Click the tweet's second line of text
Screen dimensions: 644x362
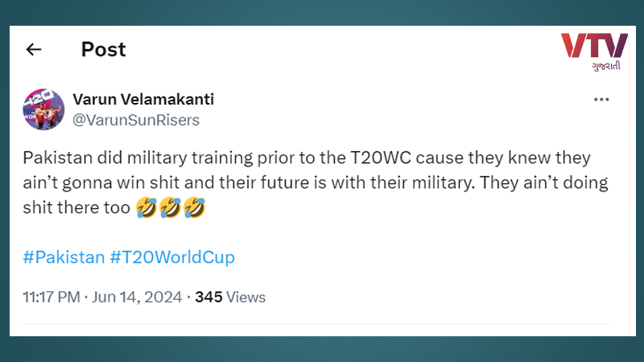pyautogui.click(x=316, y=183)
